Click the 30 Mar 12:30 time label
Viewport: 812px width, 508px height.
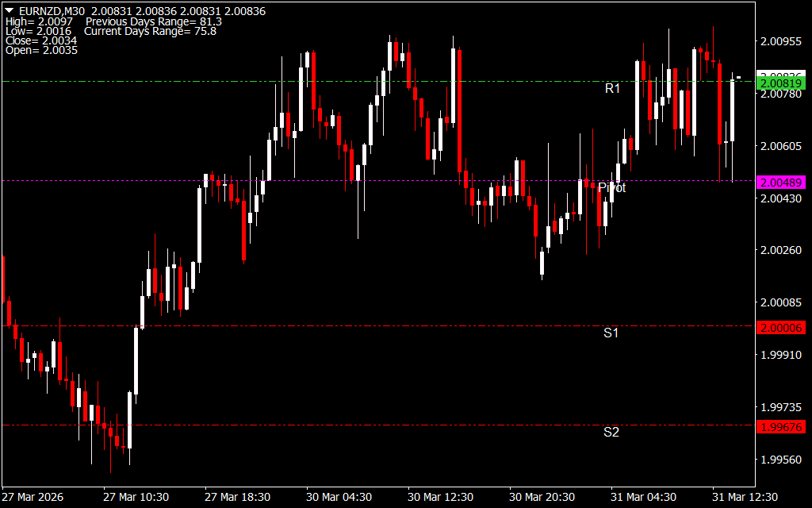440,497
